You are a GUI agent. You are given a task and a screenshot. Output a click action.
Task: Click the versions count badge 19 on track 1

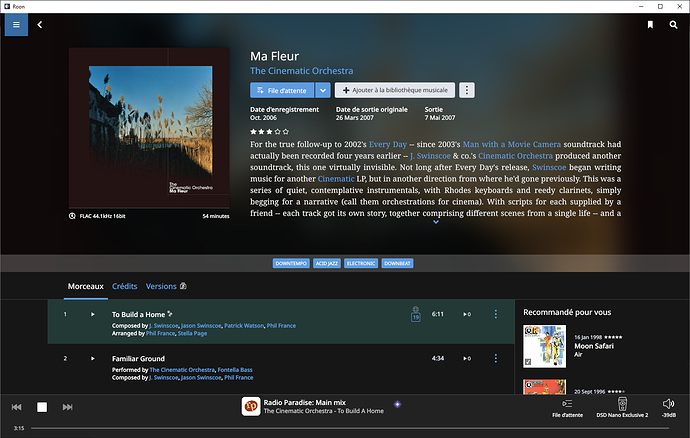coord(415,317)
